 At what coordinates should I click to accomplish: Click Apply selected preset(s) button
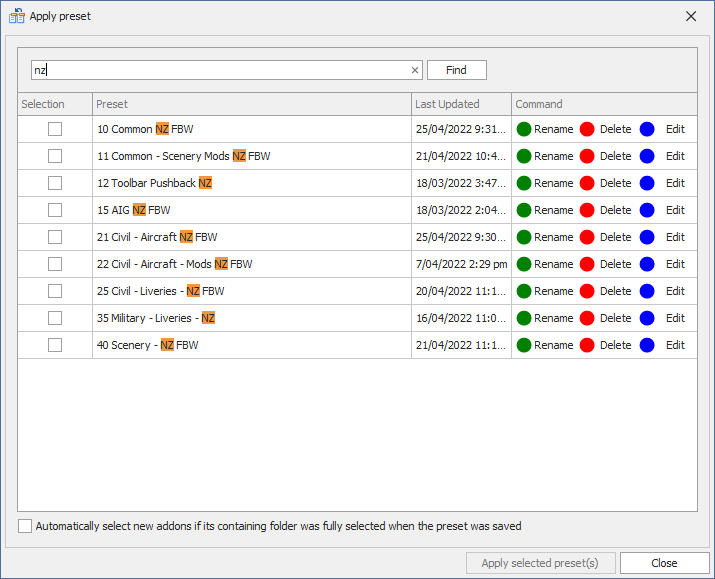[x=540, y=563]
